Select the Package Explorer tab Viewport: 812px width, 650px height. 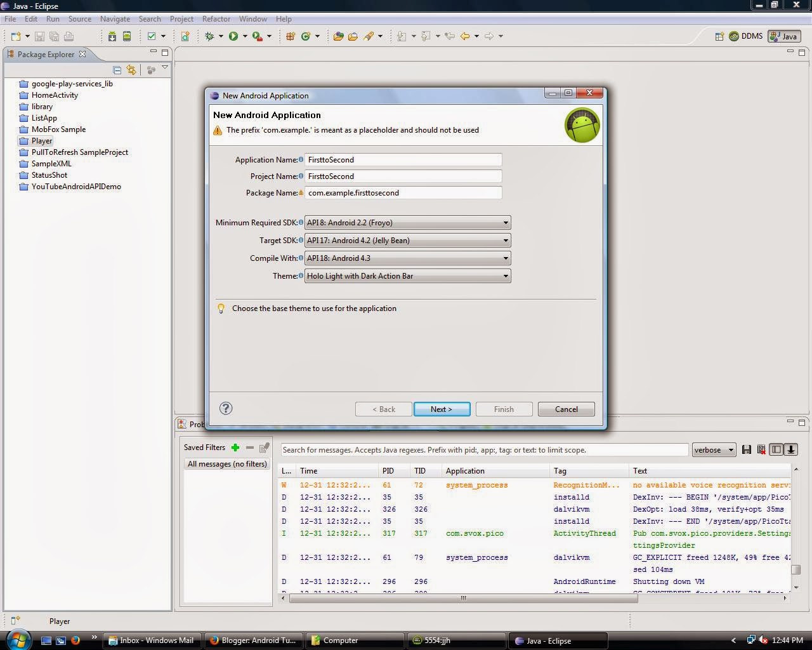click(x=46, y=55)
